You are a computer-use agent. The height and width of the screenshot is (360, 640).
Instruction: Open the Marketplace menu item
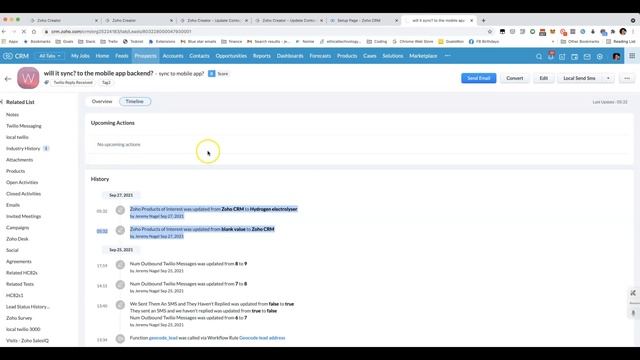423,56
